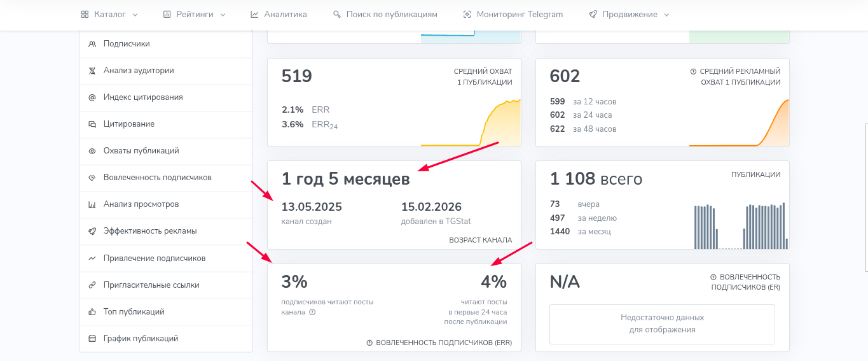Viewport: 868px width, 361px height.
Task: Open the Рейтинги menu label
Action: (x=195, y=14)
